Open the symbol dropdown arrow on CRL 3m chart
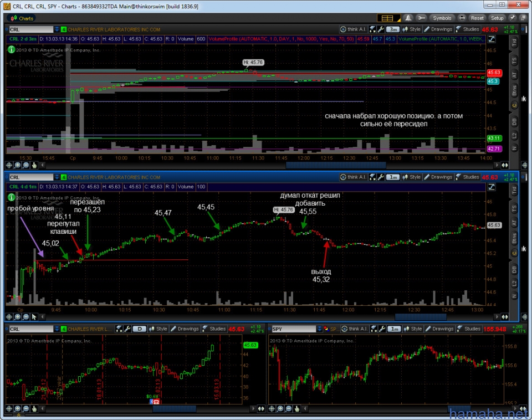The width and height of the screenshot is (532, 420). [x=57, y=29]
